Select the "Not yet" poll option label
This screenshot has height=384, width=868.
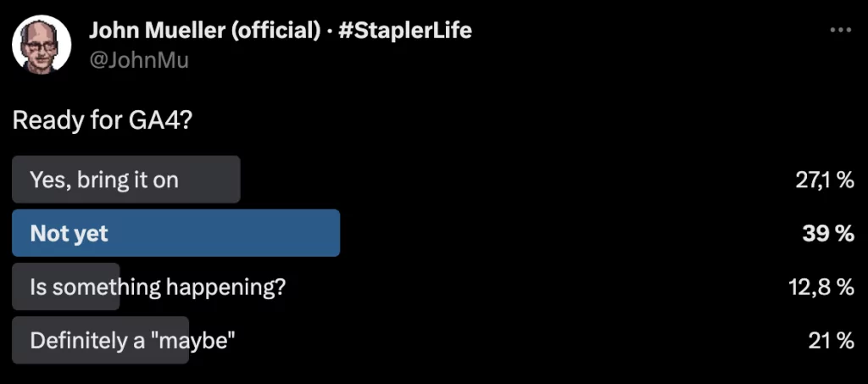[69, 233]
